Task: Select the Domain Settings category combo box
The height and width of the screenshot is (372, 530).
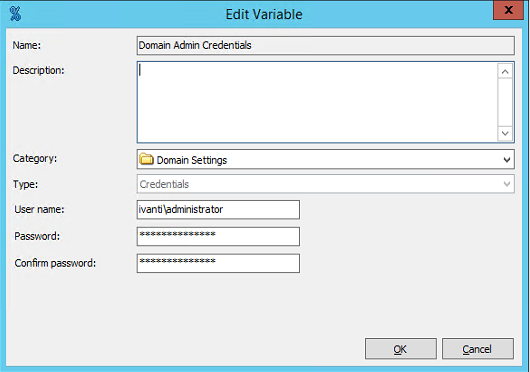Action: coord(326,159)
